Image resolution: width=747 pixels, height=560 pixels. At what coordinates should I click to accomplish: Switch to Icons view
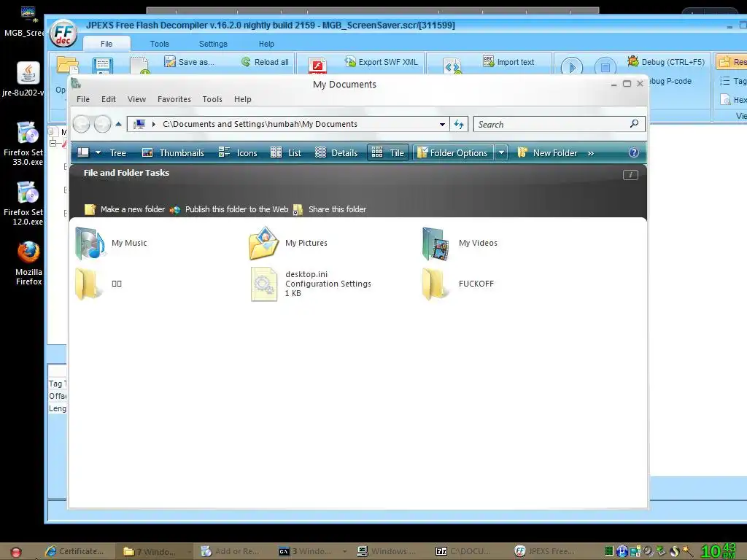click(238, 153)
